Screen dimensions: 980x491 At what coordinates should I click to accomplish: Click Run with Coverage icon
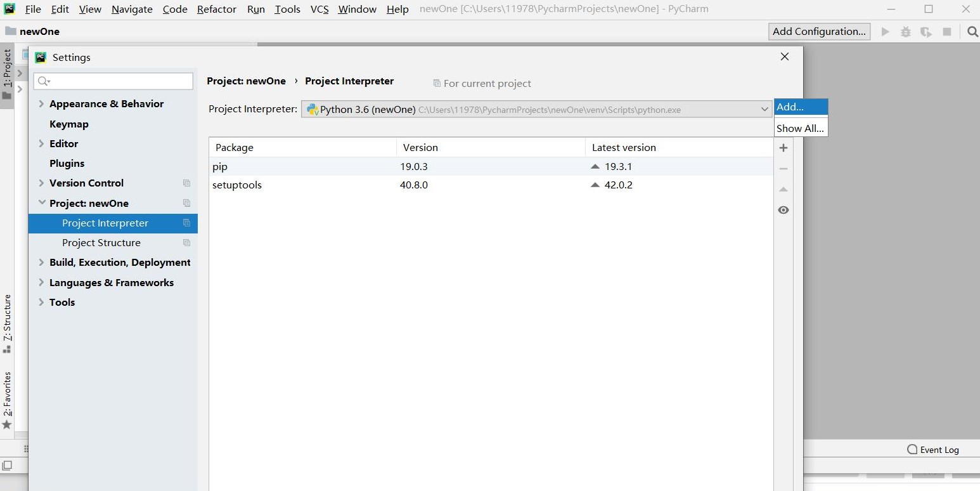coord(926,32)
